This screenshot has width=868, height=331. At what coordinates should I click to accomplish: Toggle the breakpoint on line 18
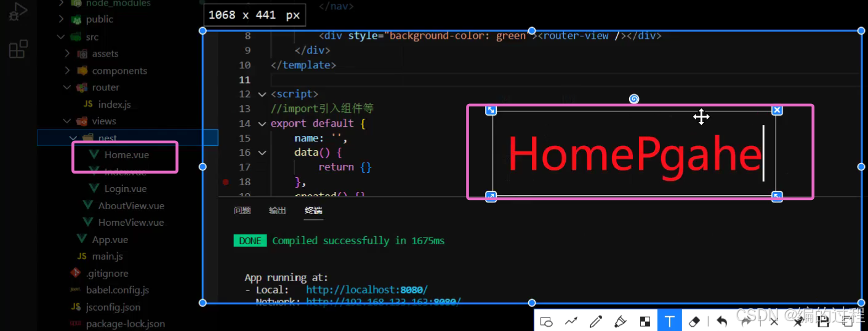pos(226,182)
